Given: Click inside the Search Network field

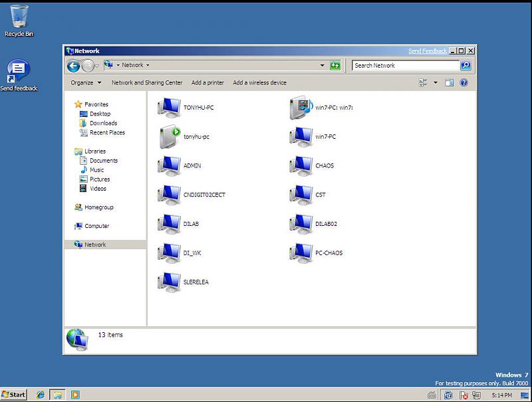Looking at the screenshot, I should tap(406, 66).
